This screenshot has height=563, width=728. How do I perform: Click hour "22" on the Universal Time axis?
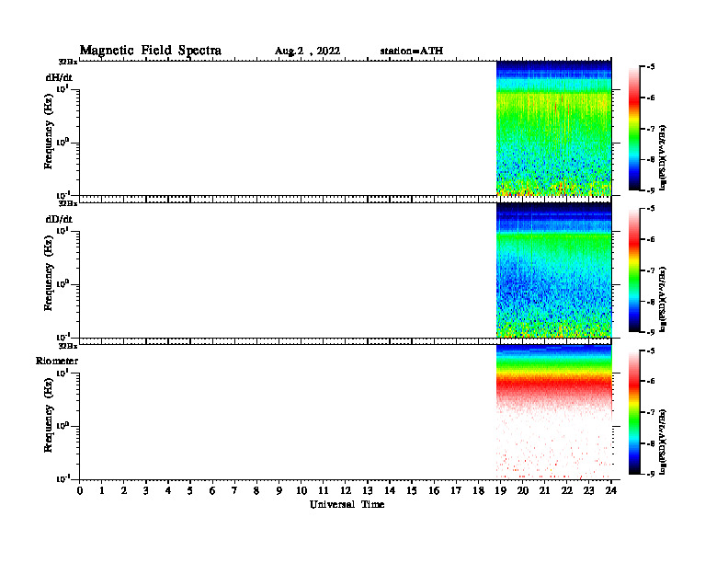click(x=567, y=490)
